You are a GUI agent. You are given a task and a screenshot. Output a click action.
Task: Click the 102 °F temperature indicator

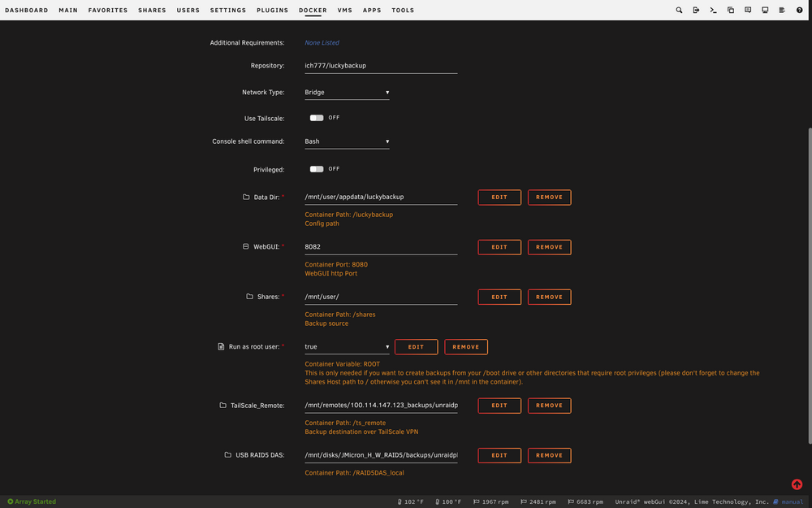tap(410, 501)
